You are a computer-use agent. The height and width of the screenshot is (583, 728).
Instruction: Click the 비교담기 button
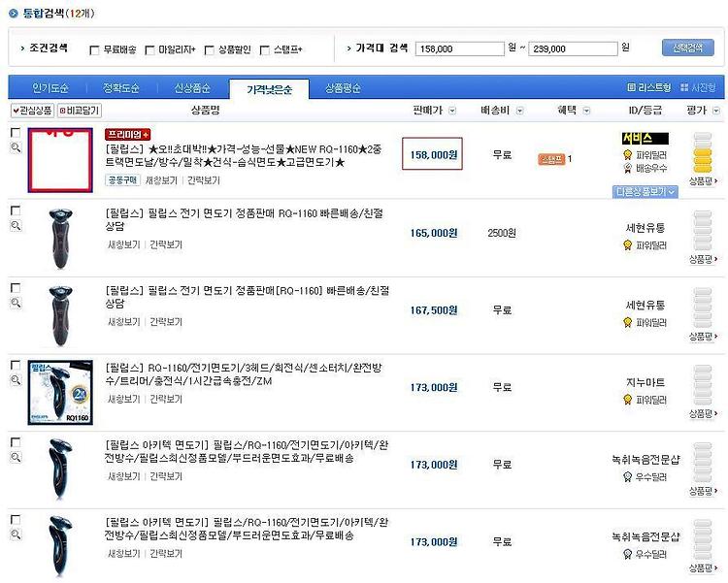coord(80,111)
